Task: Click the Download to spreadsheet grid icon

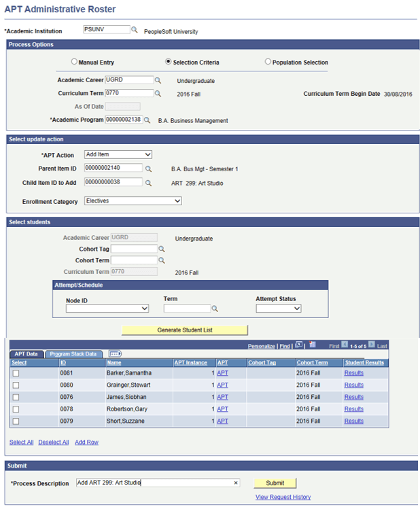Action: tap(313, 345)
